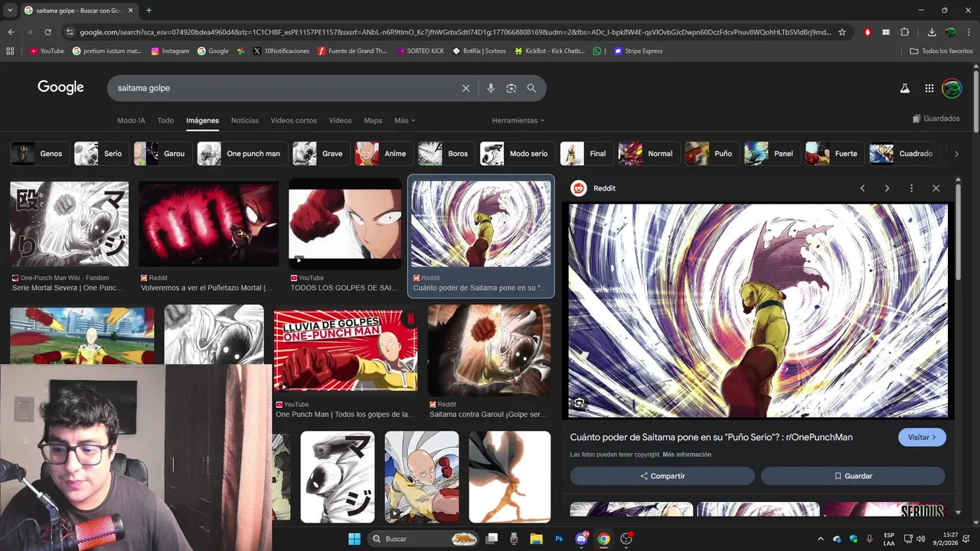Show previous image in preview panel

[x=863, y=188]
